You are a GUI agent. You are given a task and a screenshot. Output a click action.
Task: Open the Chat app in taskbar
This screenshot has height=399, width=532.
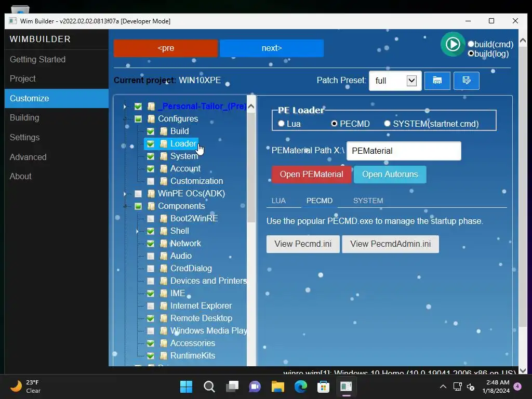pos(255,387)
